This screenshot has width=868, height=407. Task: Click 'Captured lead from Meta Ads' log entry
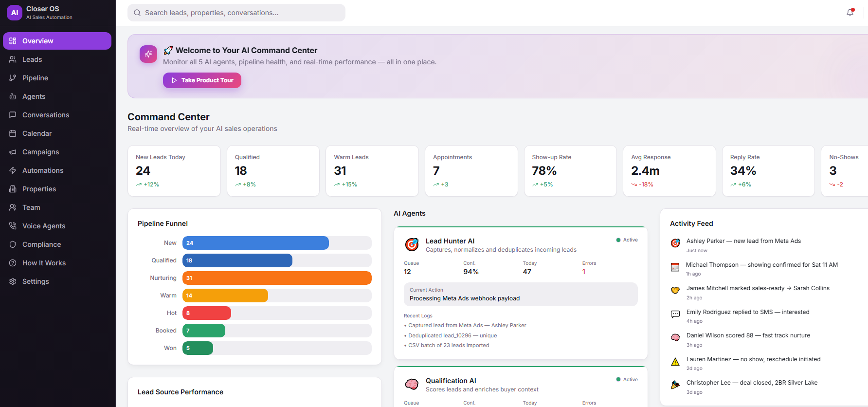coord(465,325)
